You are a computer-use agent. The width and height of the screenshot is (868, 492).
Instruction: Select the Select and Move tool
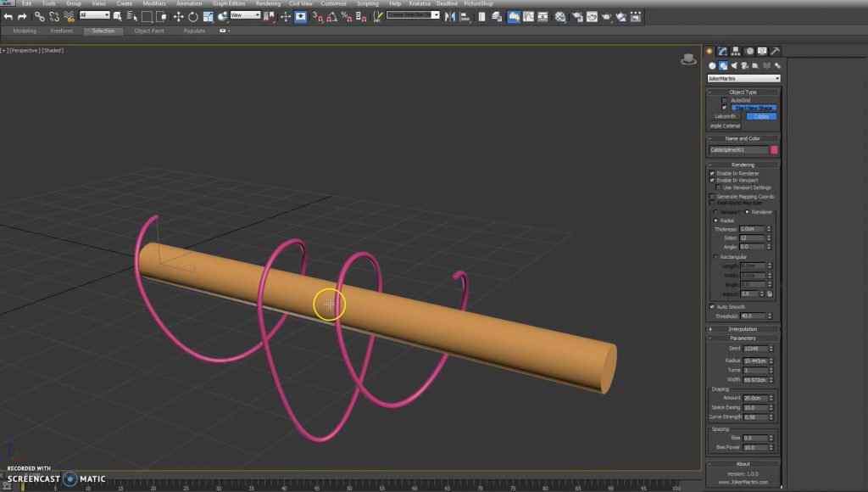tap(178, 16)
